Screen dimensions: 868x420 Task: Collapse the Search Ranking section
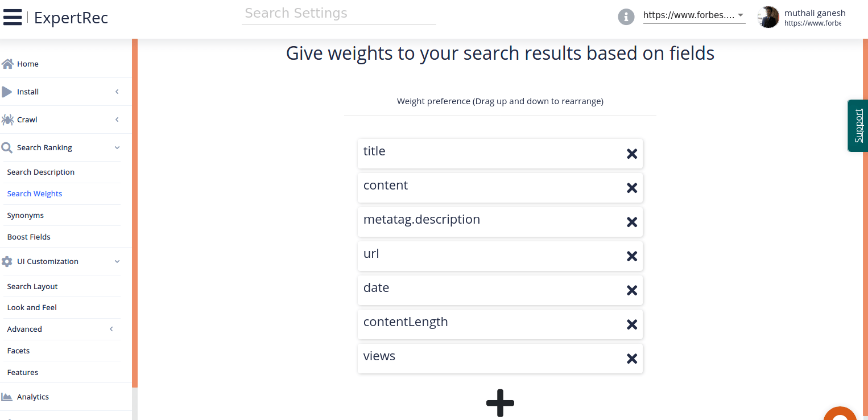point(117,147)
